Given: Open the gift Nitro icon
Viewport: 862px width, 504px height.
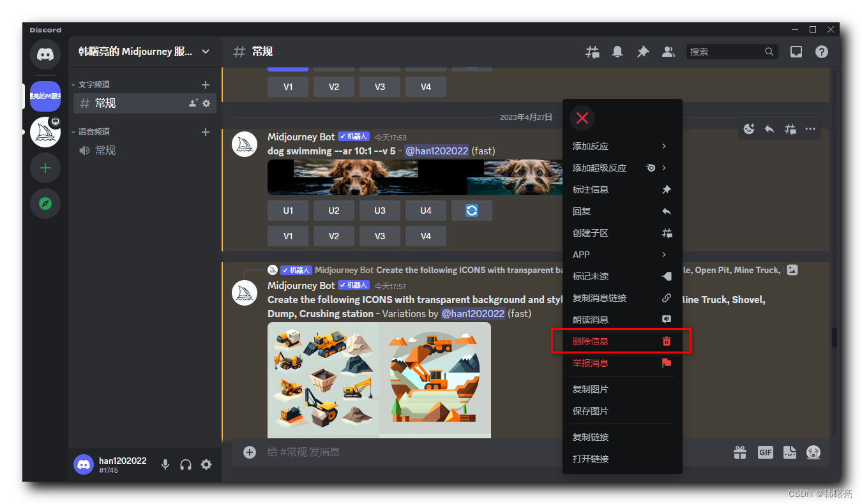Looking at the screenshot, I should coord(740,452).
